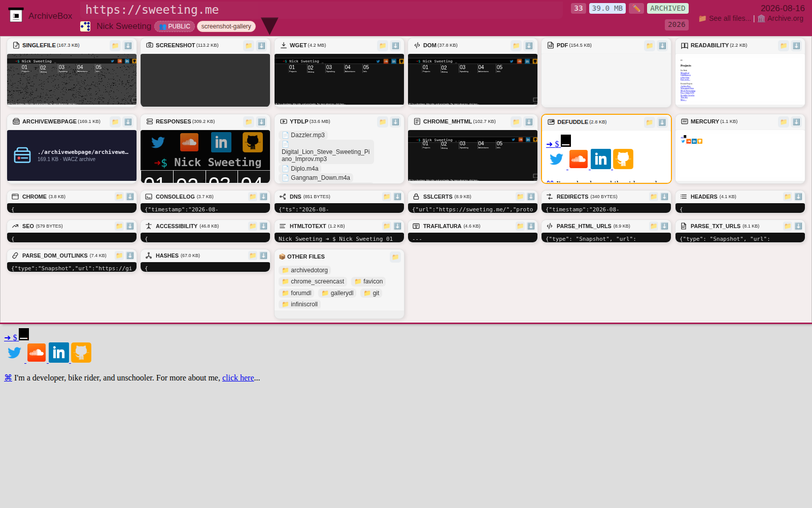Click download icon on DNS card

pyautogui.click(x=397, y=197)
